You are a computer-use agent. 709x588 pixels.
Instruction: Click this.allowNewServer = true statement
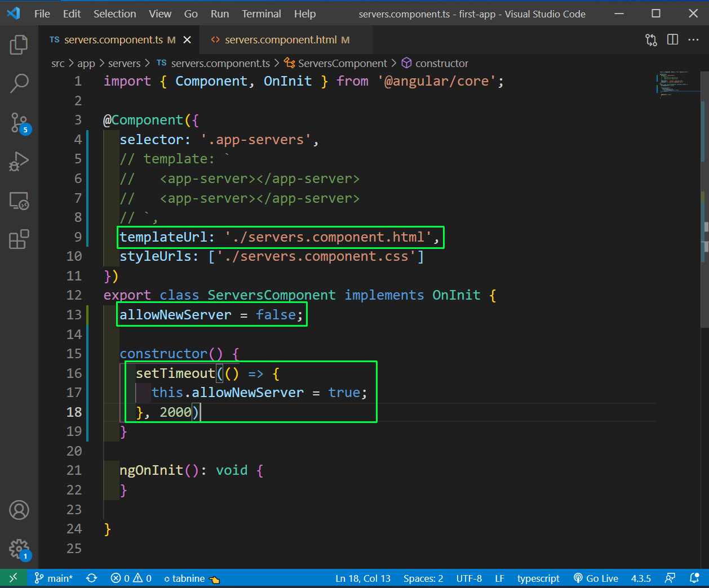click(x=259, y=393)
